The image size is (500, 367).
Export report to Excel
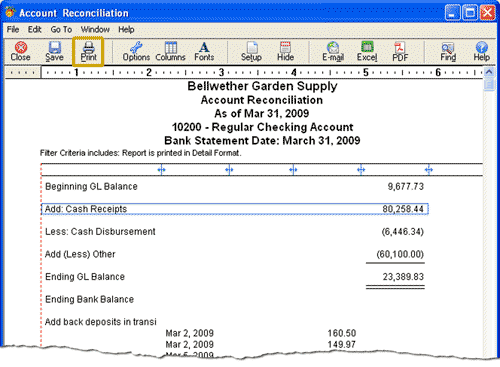(x=367, y=52)
